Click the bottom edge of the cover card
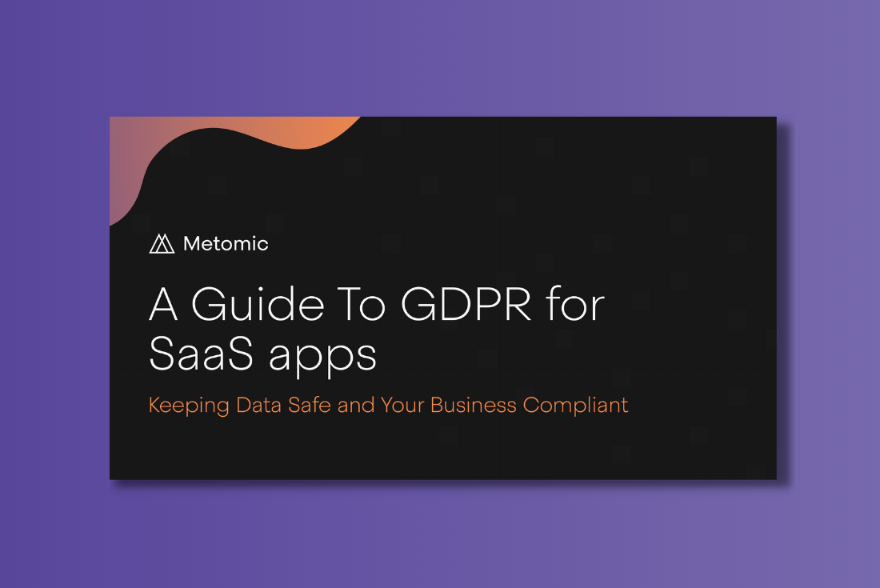 [444, 477]
